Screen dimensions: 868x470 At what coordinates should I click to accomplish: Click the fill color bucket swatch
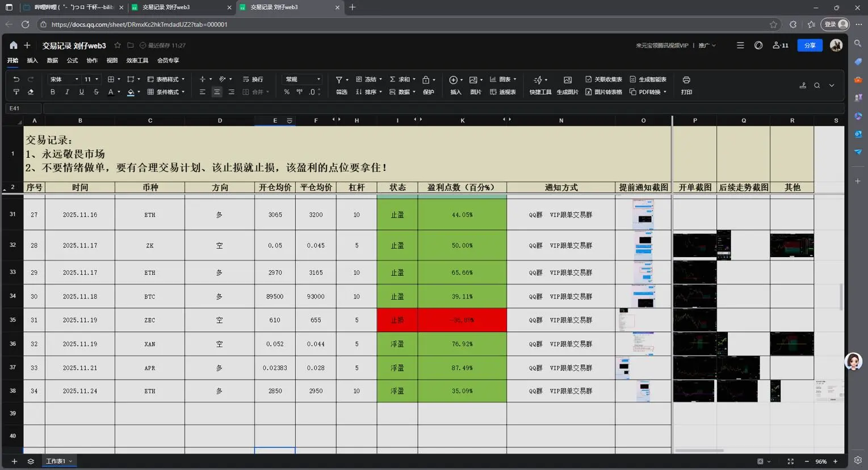131,92
